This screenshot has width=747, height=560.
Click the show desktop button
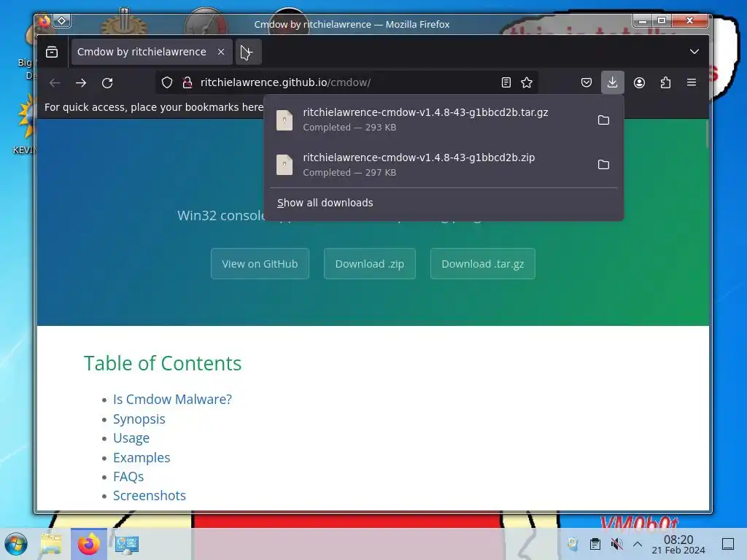[728, 544]
